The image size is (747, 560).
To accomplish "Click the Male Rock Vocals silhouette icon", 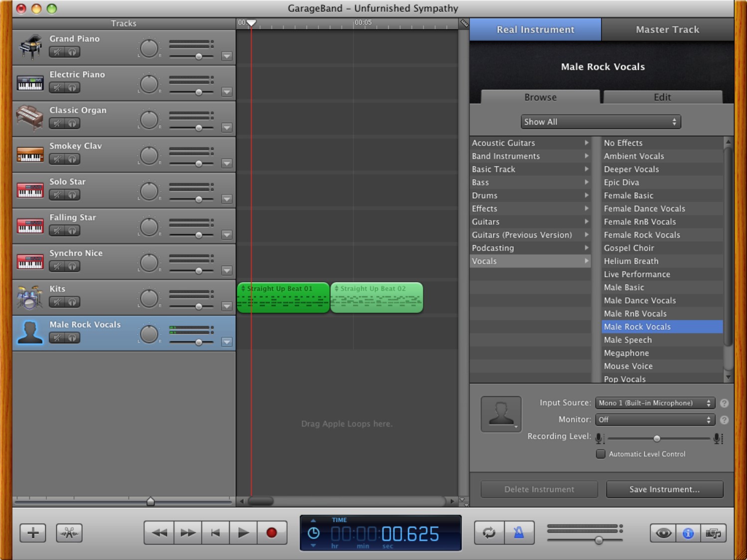I will (30, 333).
